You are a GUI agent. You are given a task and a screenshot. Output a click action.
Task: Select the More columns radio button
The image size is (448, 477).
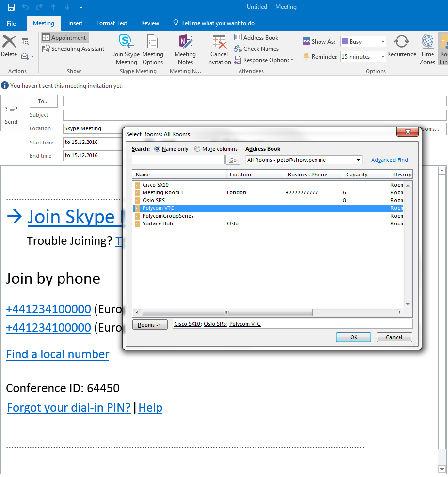click(197, 149)
